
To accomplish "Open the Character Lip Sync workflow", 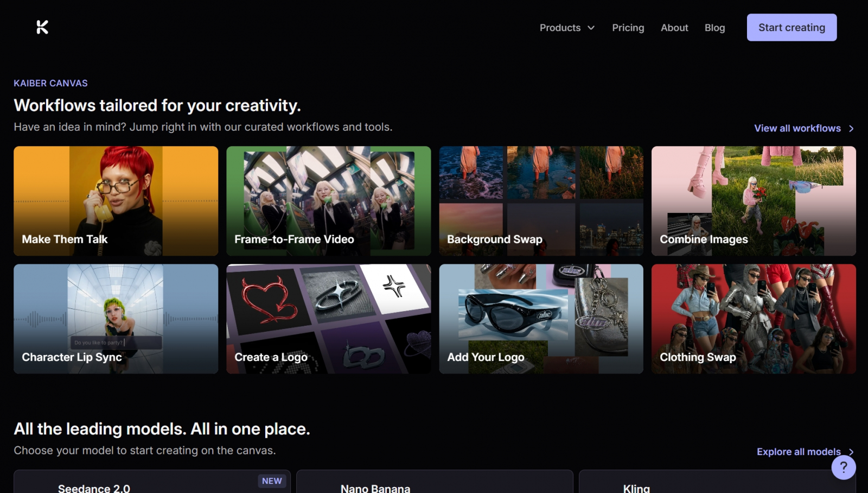I will pos(116,319).
